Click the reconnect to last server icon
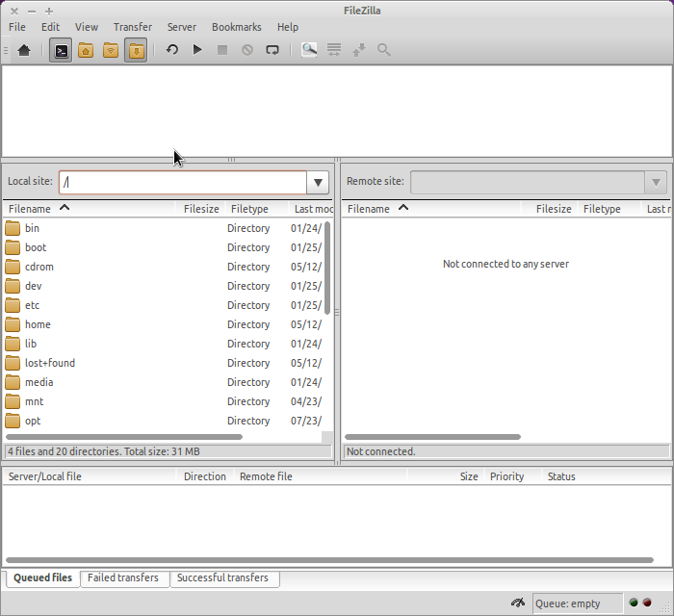Viewport: 674px width, 616px height. point(272,50)
